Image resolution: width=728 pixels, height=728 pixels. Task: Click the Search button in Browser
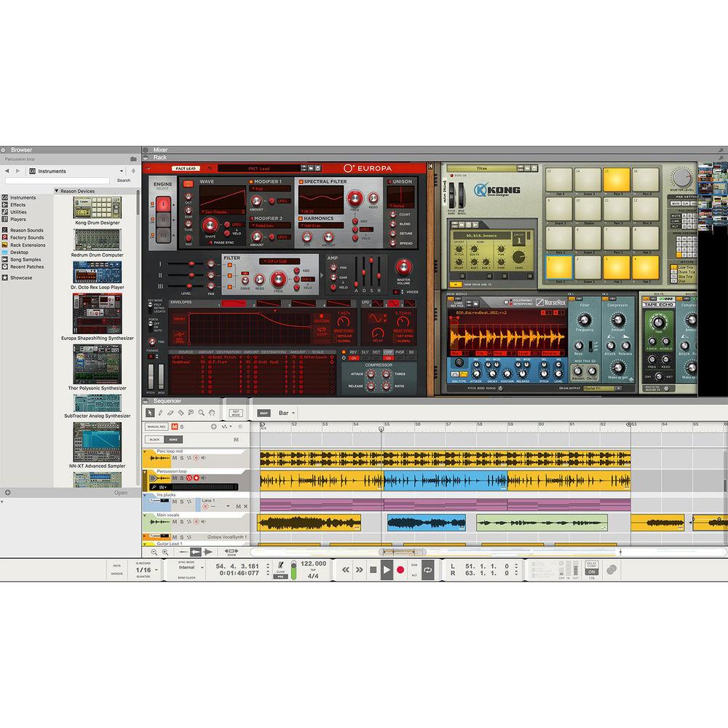click(x=124, y=181)
